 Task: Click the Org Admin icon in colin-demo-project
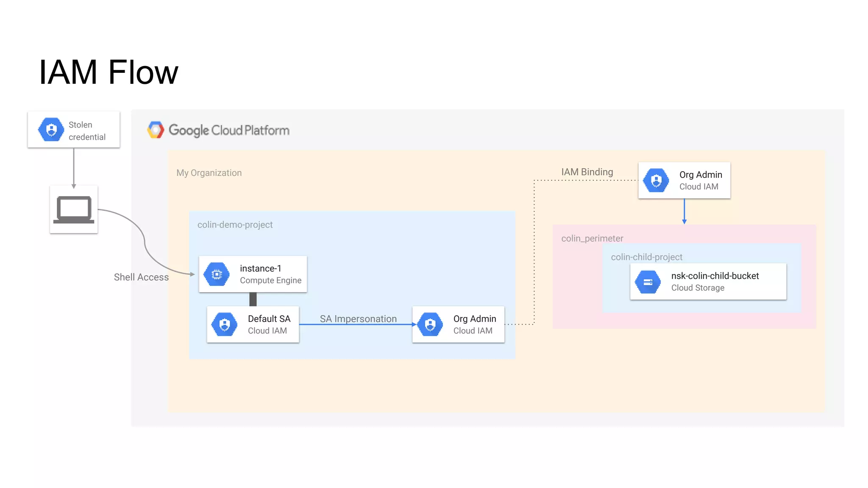(430, 324)
